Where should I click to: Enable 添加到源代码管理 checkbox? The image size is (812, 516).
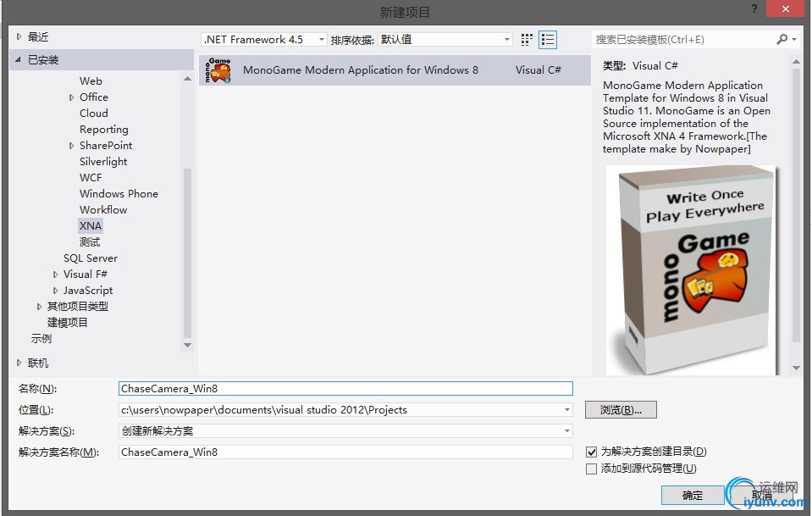[591, 469]
